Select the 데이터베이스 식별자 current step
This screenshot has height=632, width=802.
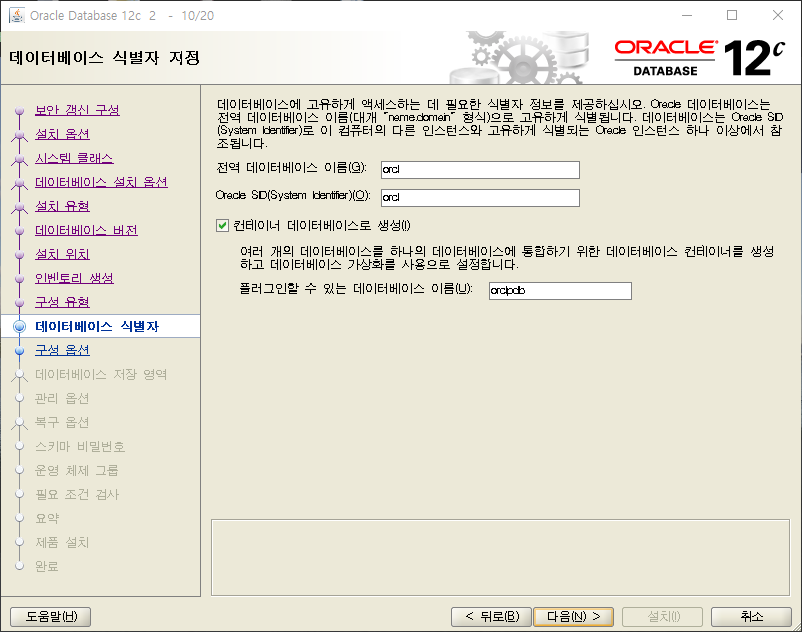tap(97, 326)
